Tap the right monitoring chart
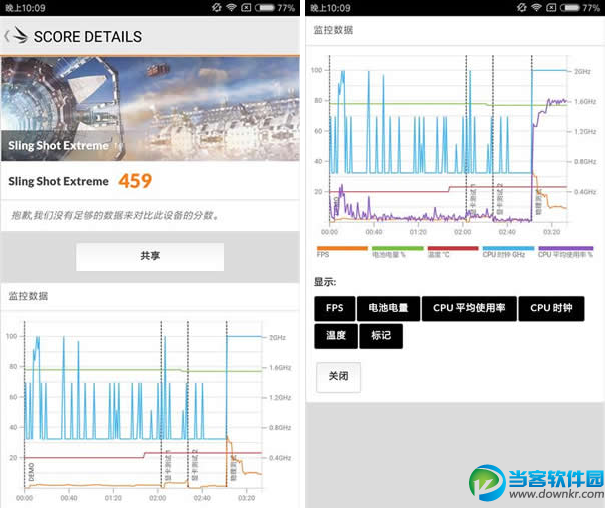Viewport: 605px width, 508px height. [455, 145]
